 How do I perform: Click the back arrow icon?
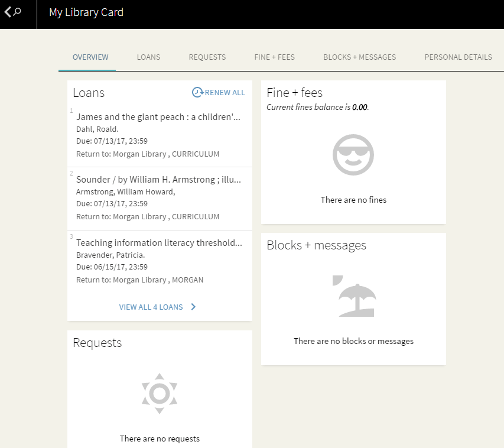pos(6,12)
